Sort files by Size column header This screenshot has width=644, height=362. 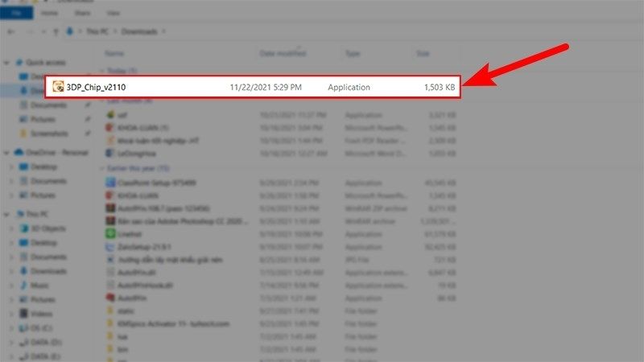[423, 53]
